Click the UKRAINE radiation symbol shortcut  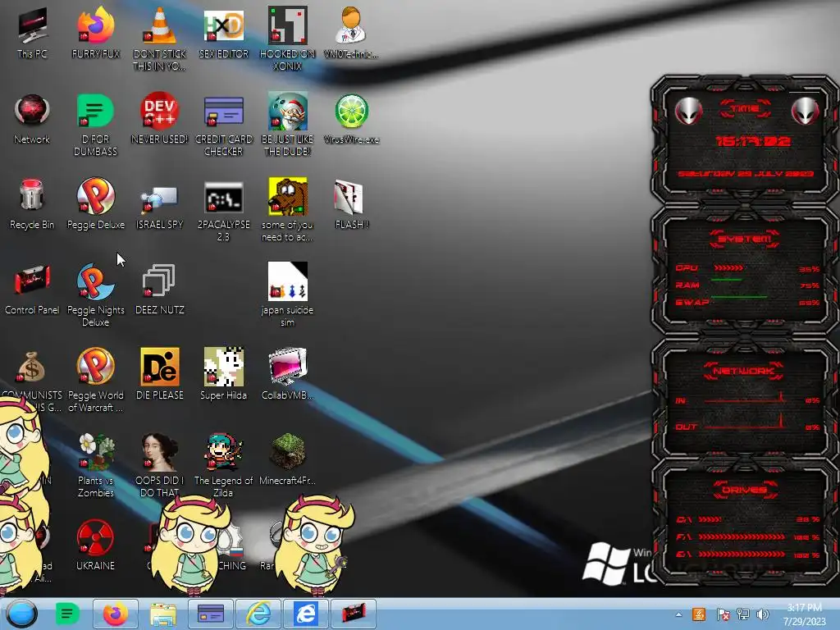click(95, 545)
